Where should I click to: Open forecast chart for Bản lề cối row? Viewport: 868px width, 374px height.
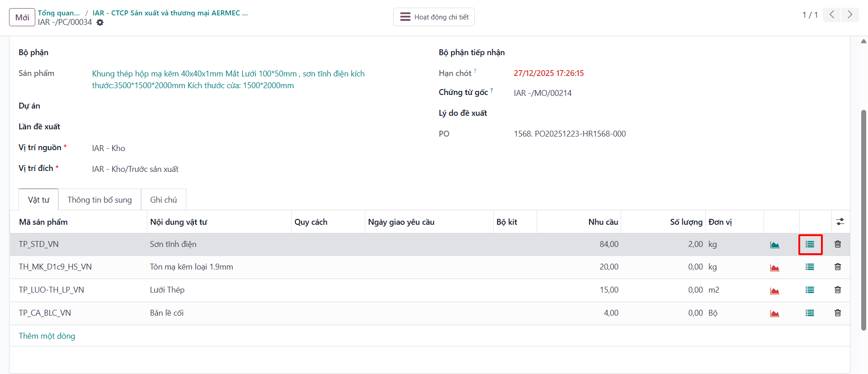(x=774, y=313)
